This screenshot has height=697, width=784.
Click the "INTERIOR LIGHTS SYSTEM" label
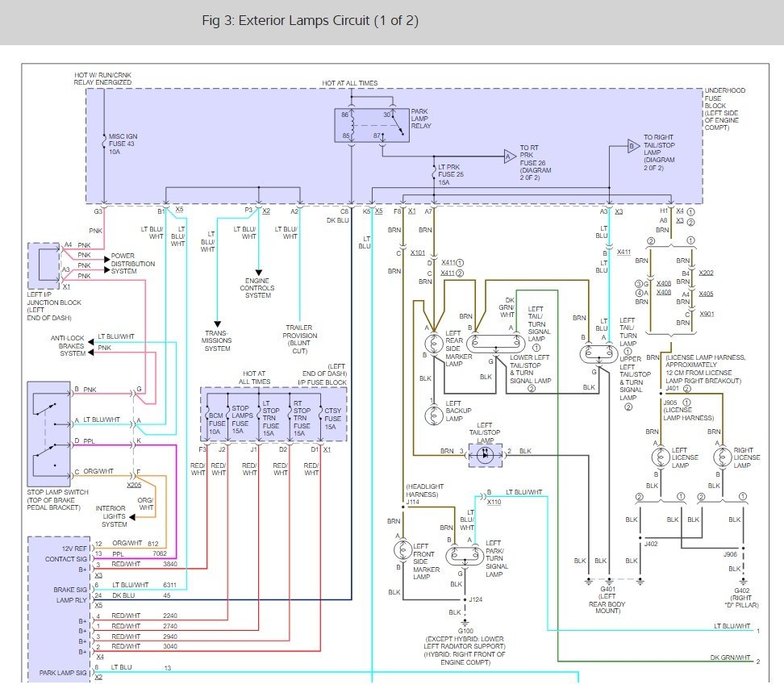[x=111, y=516]
